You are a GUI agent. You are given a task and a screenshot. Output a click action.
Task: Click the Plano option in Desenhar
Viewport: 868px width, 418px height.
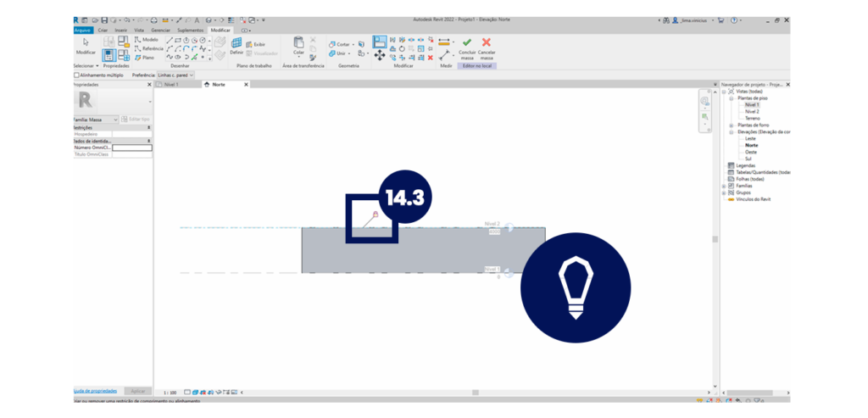(145, 57)
